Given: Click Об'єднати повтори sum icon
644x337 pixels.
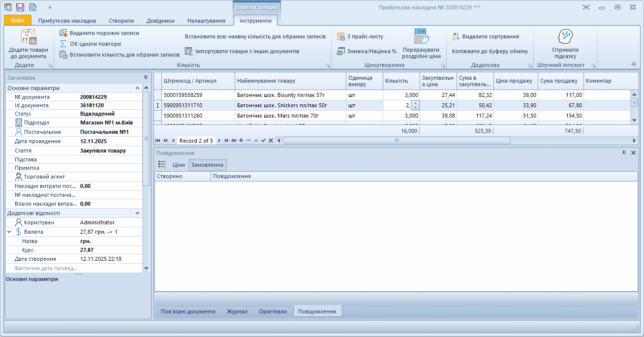Looking at the screenshot, I should click(63, 44).
